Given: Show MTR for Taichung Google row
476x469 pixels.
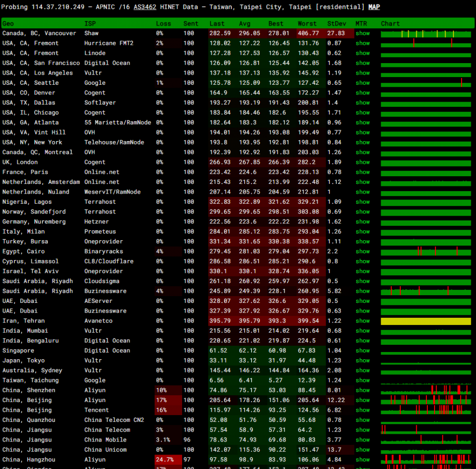Looking at the screenshot, I should pos(362,380).
